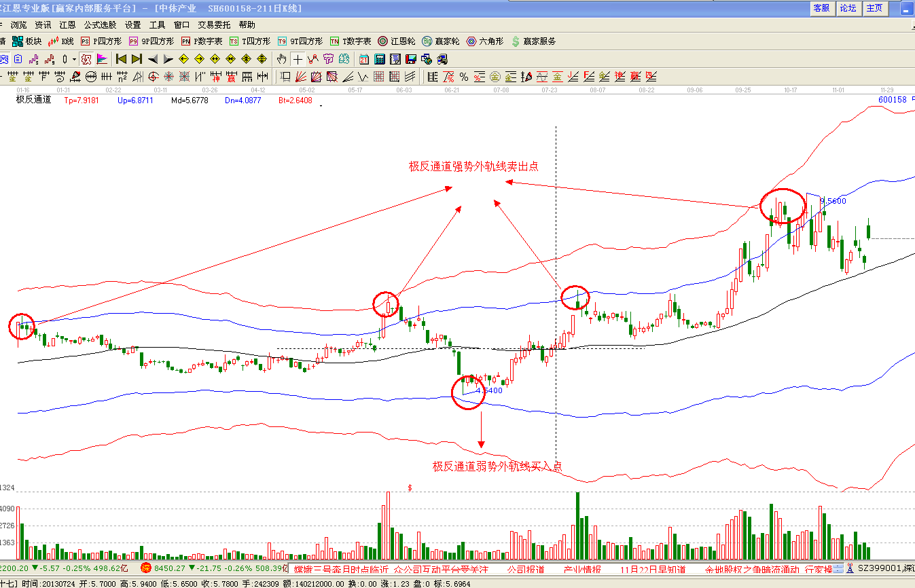The image size is (915, 588).
Task: Open the calculator tool icon
Action: (380, 59)
